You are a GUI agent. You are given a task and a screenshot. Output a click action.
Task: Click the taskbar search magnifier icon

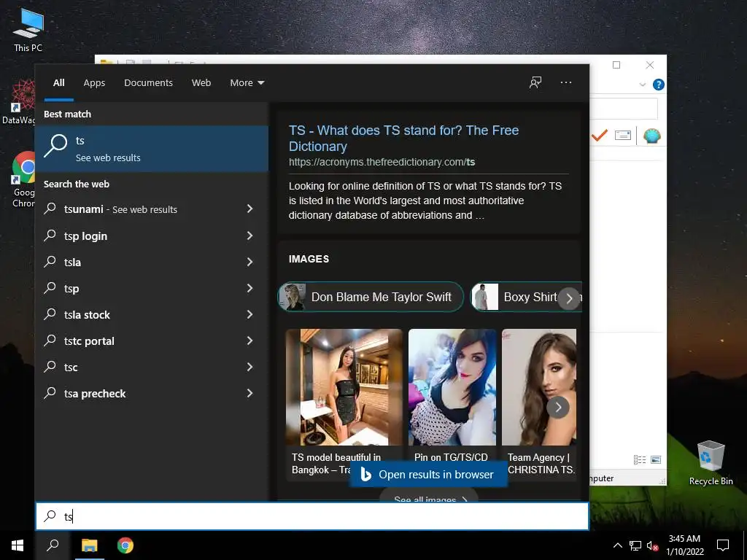coord(53,545)
